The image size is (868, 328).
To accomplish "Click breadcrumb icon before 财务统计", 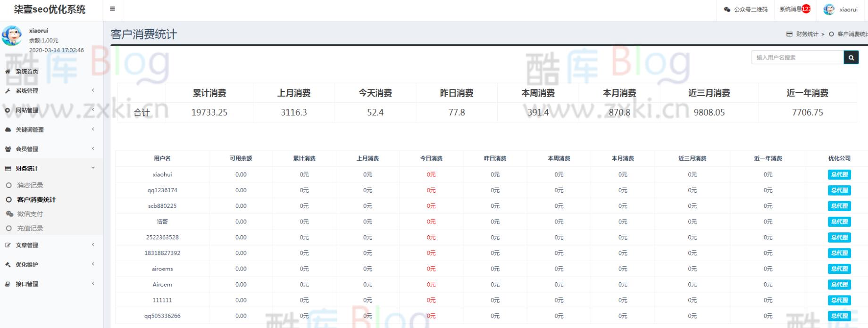I will click(789, 34).
